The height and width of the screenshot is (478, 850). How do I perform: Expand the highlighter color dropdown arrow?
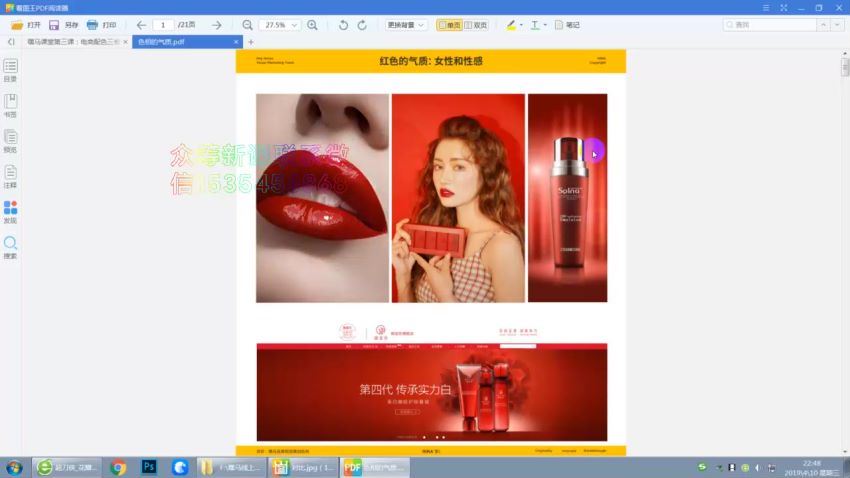(521, 25)
